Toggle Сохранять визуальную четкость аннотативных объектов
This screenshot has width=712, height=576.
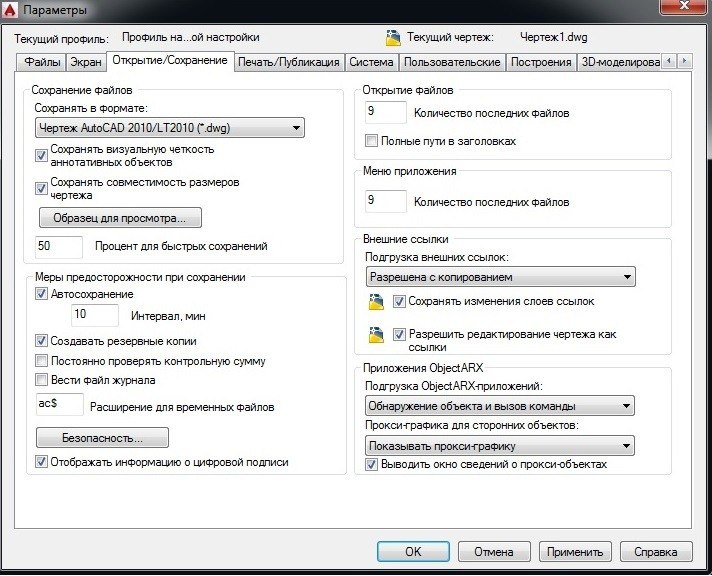point(41,155)
